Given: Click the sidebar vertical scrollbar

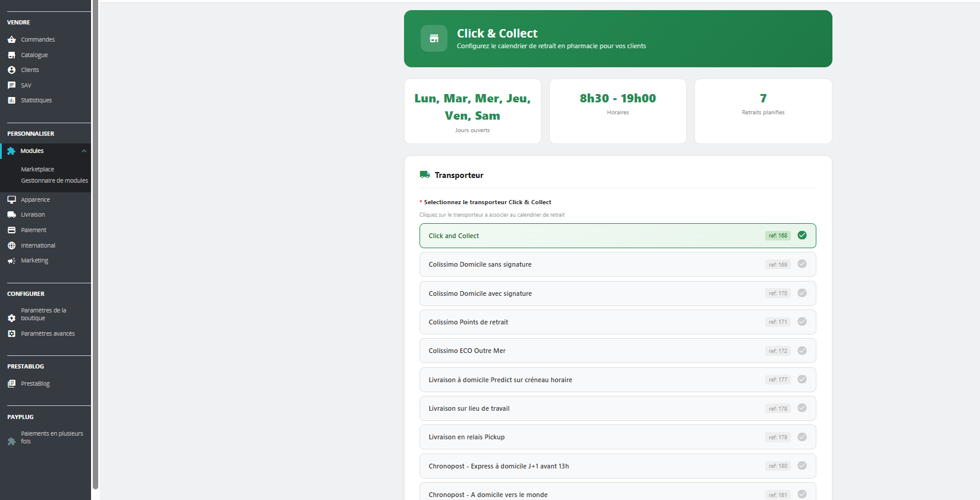Looking at the screenshot, I should click(95, 244).
